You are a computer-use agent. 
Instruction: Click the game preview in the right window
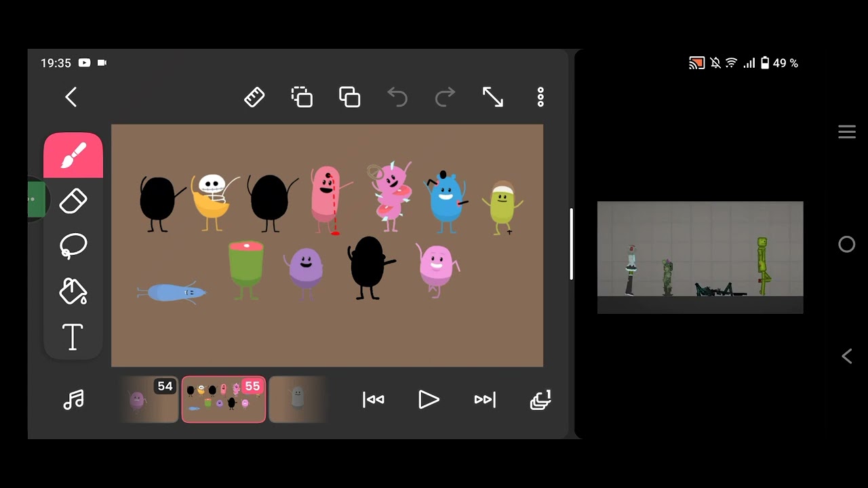700,258
